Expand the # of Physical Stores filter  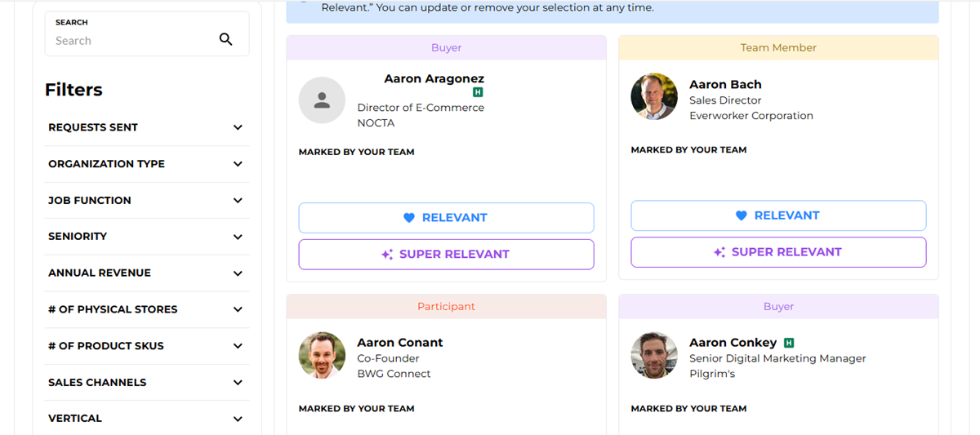click(238, 309)
